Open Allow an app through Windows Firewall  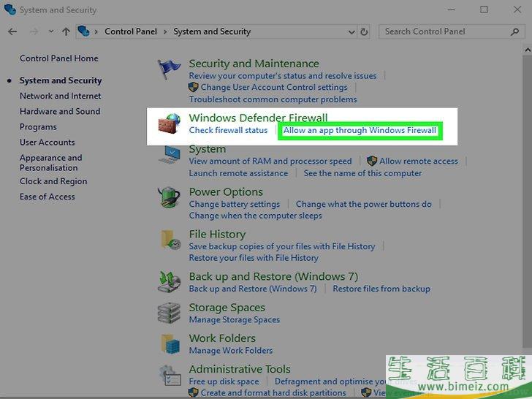pyautogui.click(x=360, y=131)
